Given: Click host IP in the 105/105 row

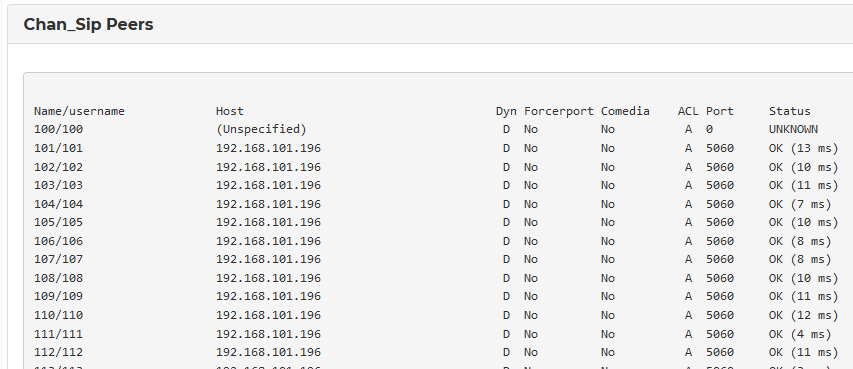Looking at the screenshot, I should (x=268, y=222).
